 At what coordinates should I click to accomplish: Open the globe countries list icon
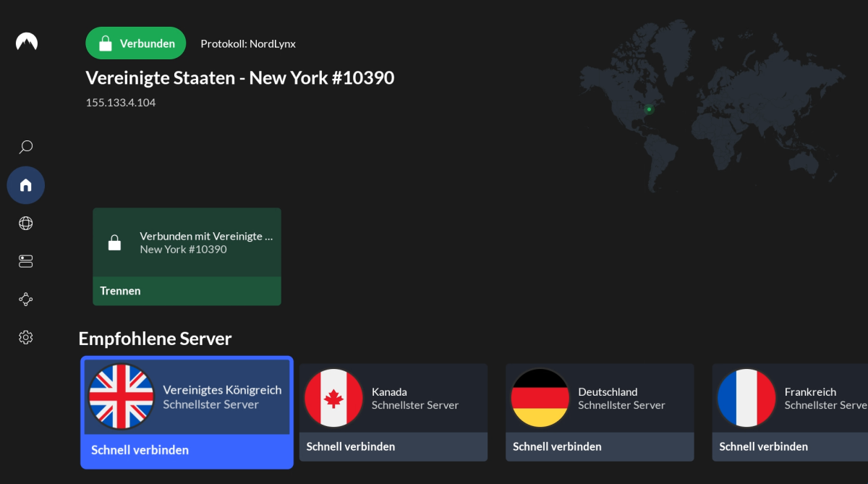click(26, 224)
